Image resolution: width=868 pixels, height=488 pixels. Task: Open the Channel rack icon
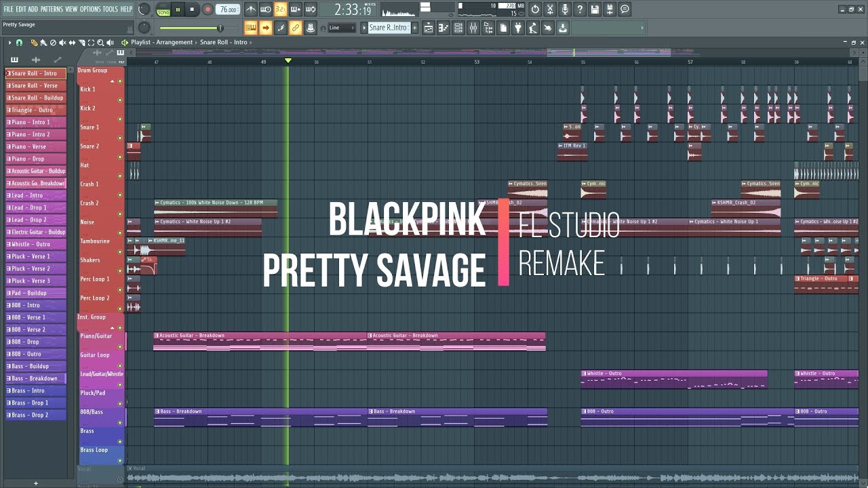click(x=458, y=28)
